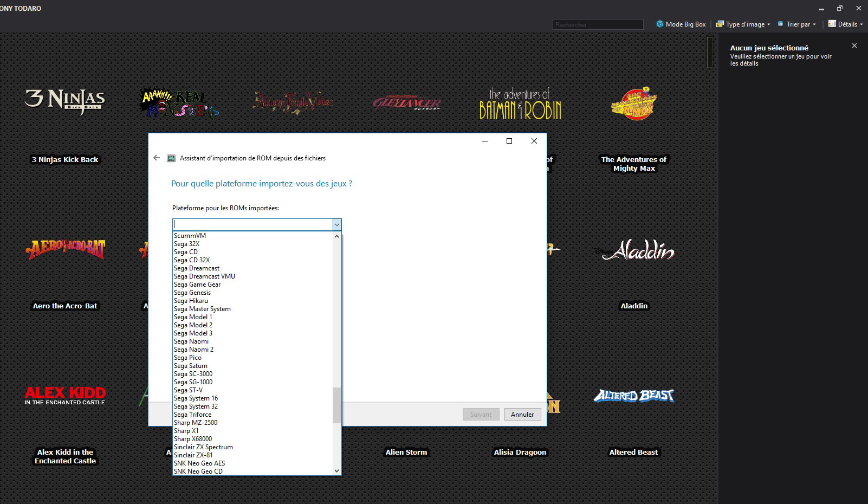The width and height of the screenshot is (868, 504).
Task: Select Sega CD 32X platform
Action: [252, 260]
